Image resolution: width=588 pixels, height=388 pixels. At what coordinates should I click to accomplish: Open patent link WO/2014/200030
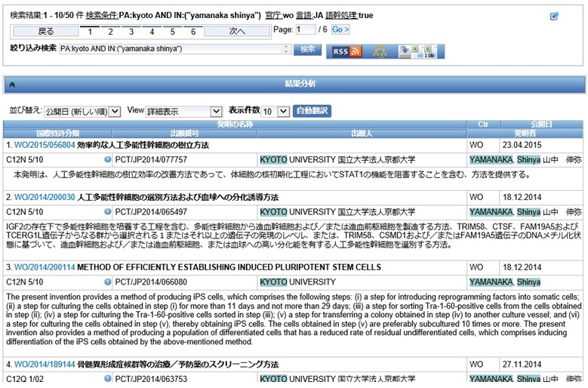tap(45, 197)
